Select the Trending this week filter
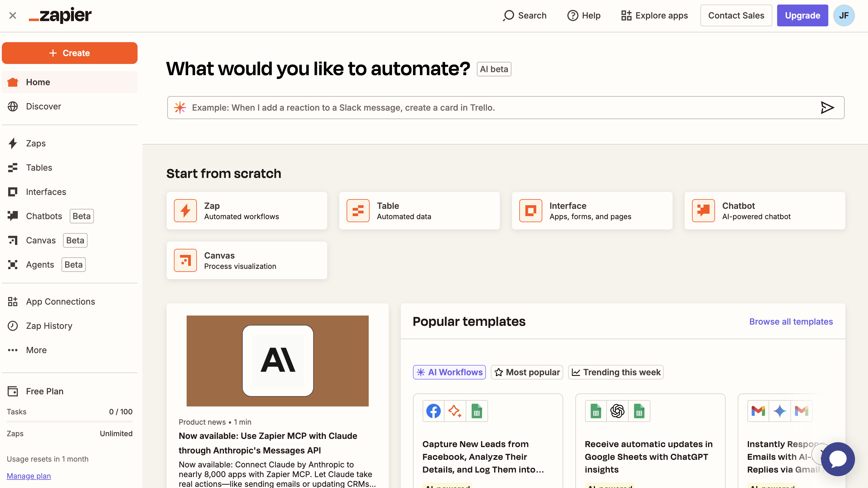The width and height of the screenshot is (868, 488). pyautogui.click(x=616, y=372)
